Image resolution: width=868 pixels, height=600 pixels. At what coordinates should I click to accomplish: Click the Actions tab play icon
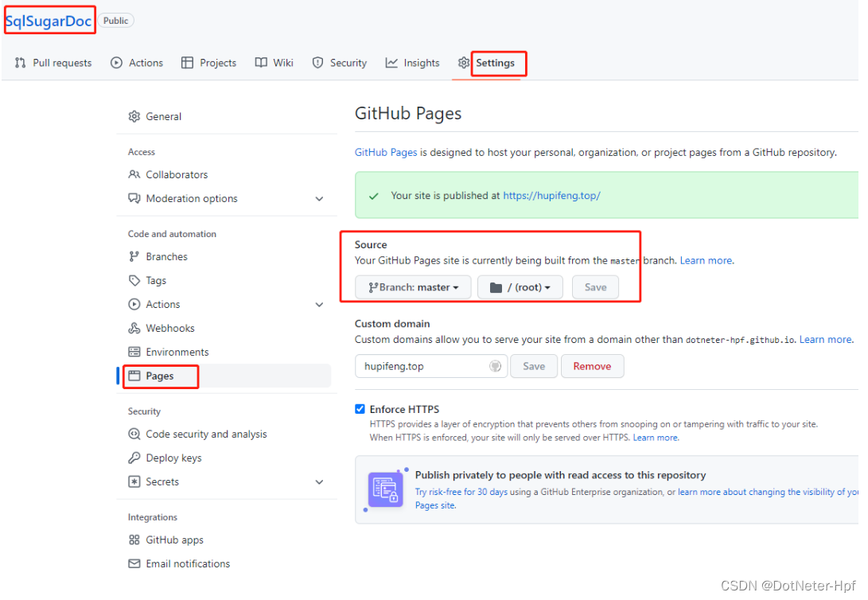[116, 63]
